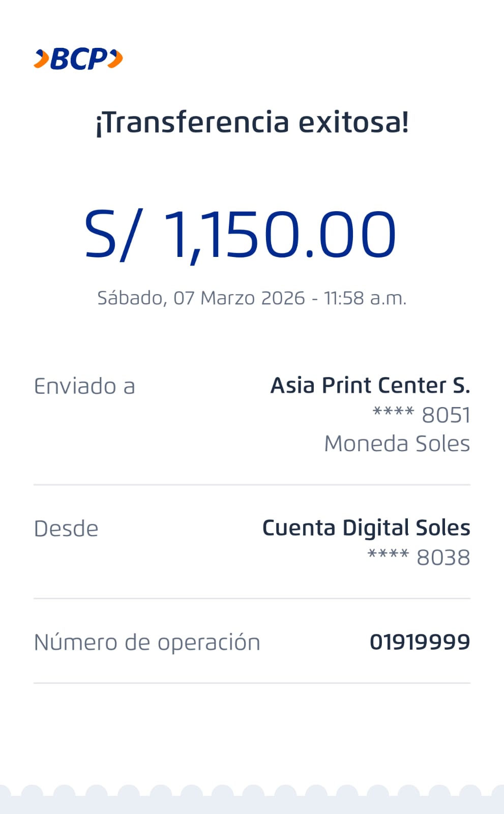Click the divider below the operation number

point(252,683)
